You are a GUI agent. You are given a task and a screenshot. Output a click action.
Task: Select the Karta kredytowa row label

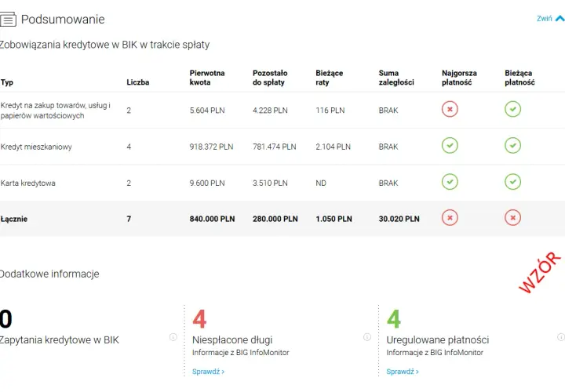point(27,183)
